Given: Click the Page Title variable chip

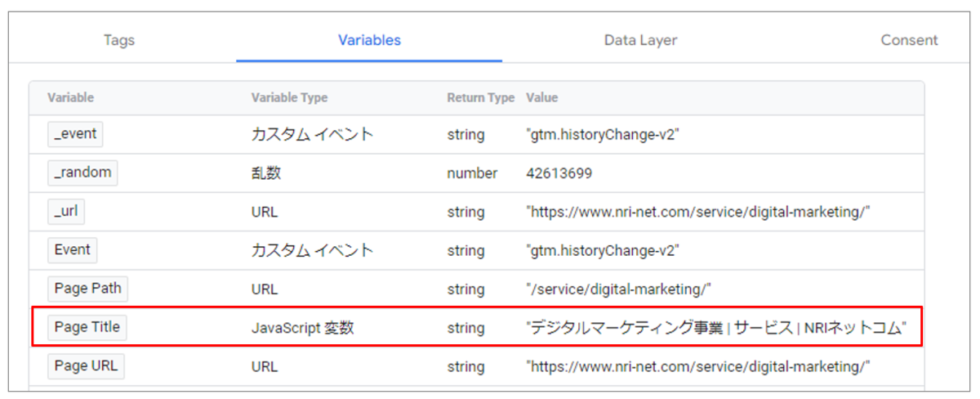Looking at the screenshot, I should [87, 327].
